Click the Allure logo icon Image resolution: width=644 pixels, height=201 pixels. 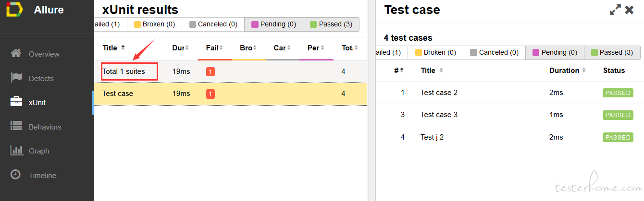(14, 9)
